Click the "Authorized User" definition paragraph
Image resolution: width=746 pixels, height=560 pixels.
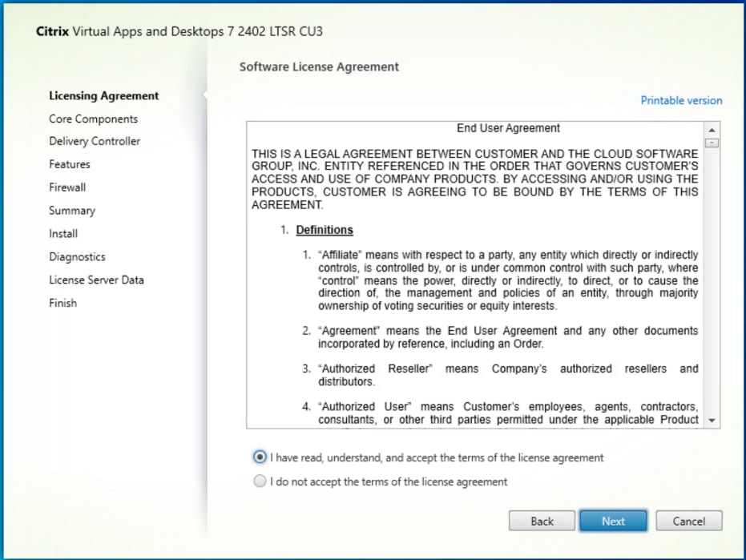(508, 413)
